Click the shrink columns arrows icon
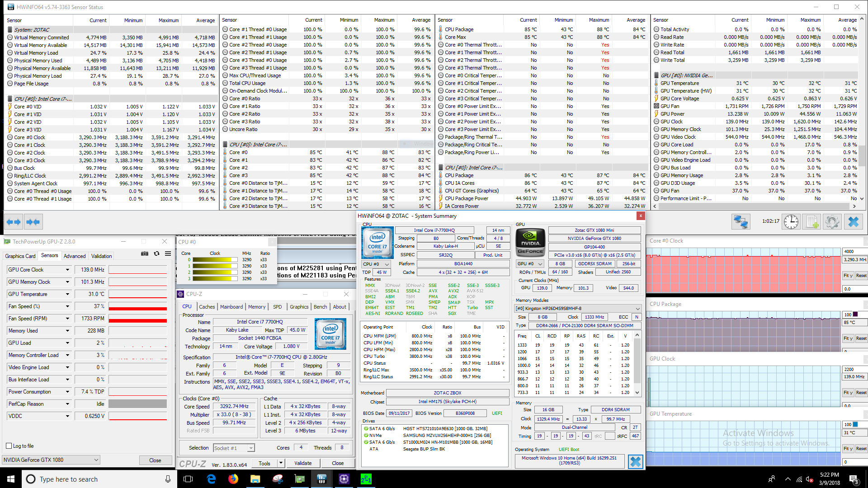 point(33,222)
